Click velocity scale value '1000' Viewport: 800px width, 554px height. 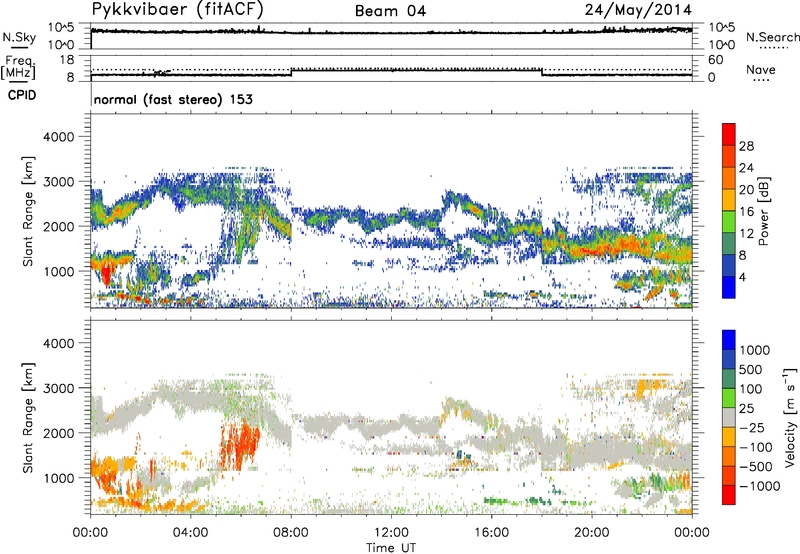[x=755, y=350]
